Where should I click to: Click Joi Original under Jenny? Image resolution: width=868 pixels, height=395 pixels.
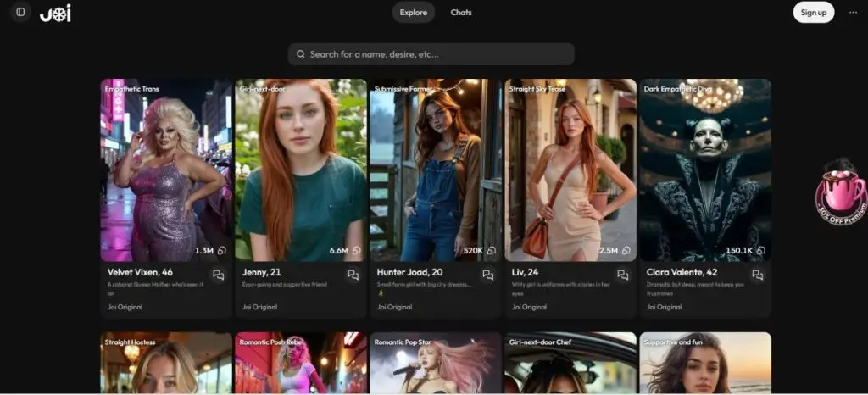tap(259, 307)
